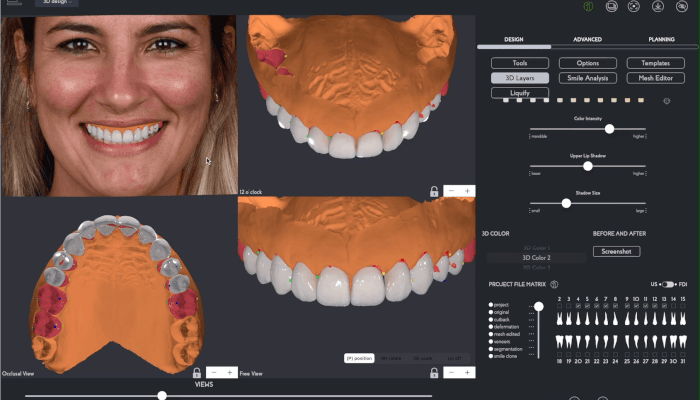Click the target icon beside color swatches

(667, 100)
